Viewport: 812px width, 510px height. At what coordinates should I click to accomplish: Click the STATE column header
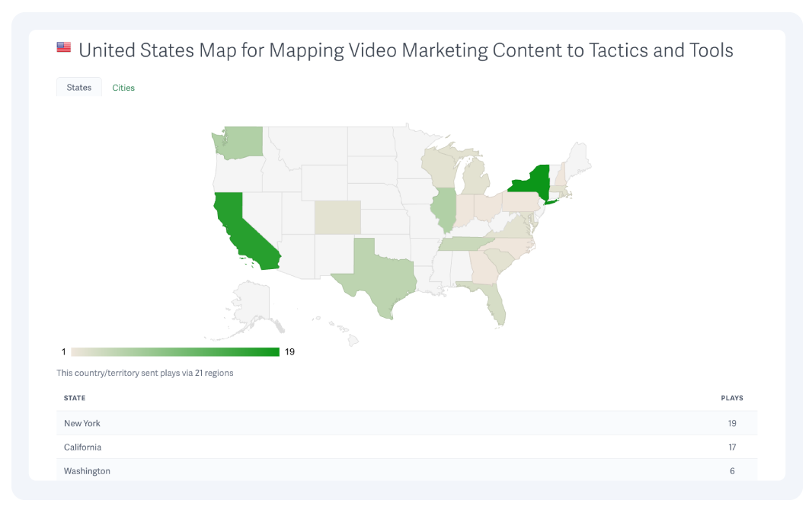pos(74,397)
